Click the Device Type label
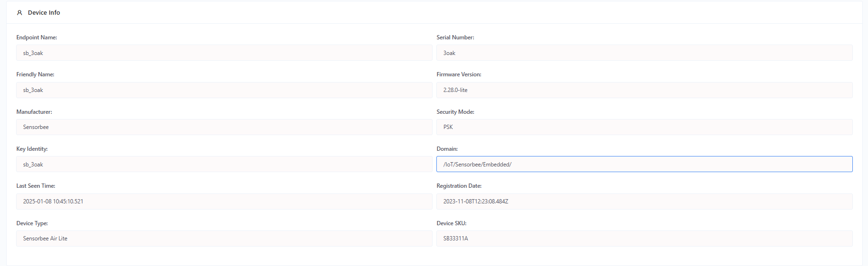Image resolution: width=868 pixels, height=266 pixels. click(x=32, y=223)
